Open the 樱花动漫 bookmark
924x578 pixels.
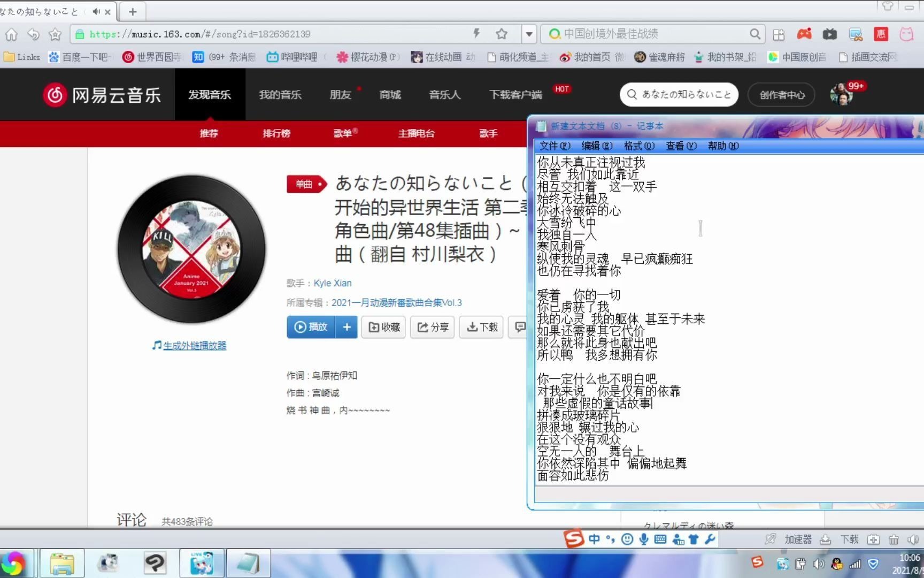(368, 57)
